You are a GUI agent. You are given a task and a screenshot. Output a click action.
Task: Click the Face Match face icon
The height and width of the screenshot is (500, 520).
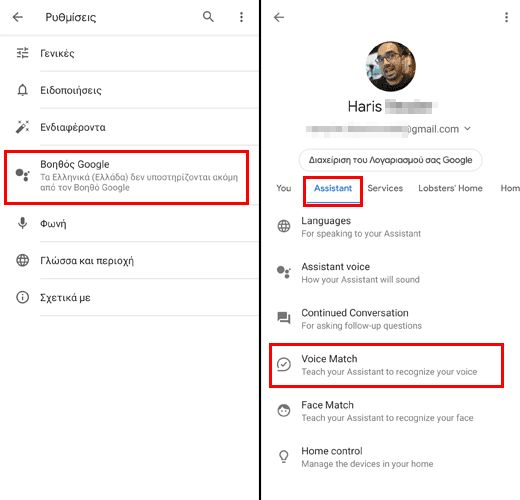point(284,411)
